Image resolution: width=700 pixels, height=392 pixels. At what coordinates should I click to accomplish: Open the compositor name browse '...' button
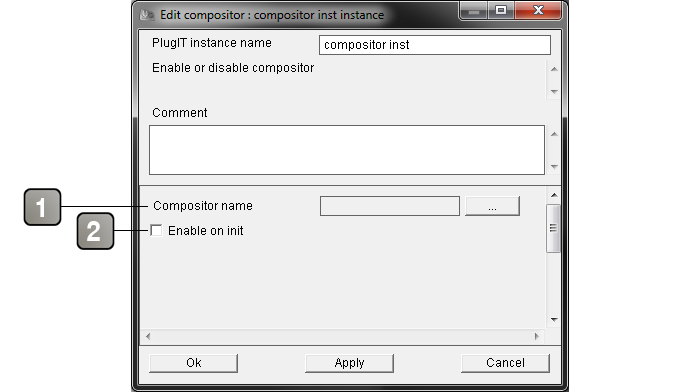(x=492, y=206)
